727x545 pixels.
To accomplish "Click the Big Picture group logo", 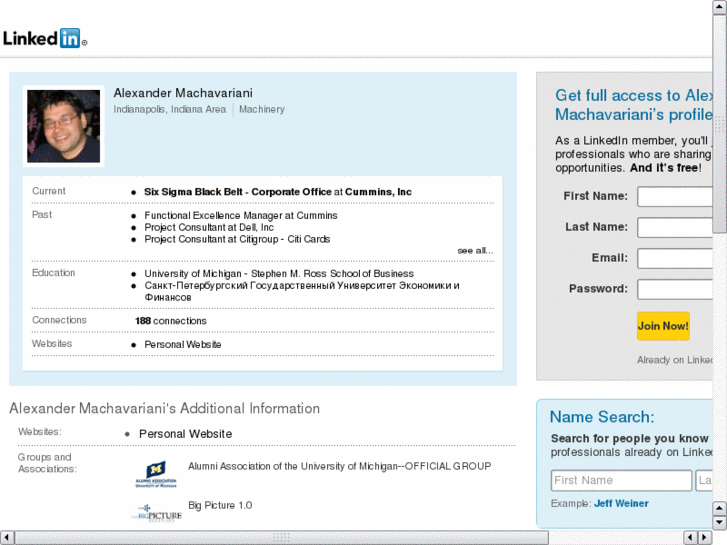I will [156, 513].
